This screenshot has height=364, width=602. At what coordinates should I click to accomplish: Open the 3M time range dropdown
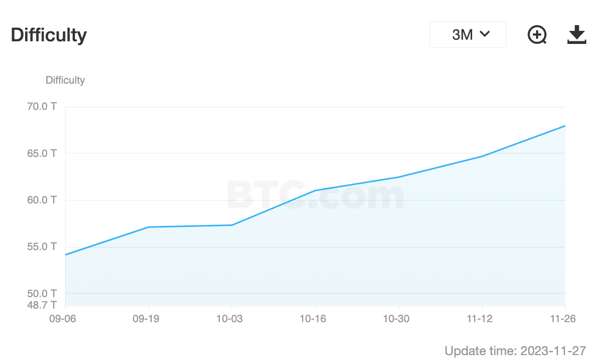pyautogui.click(x=467, y=35)
